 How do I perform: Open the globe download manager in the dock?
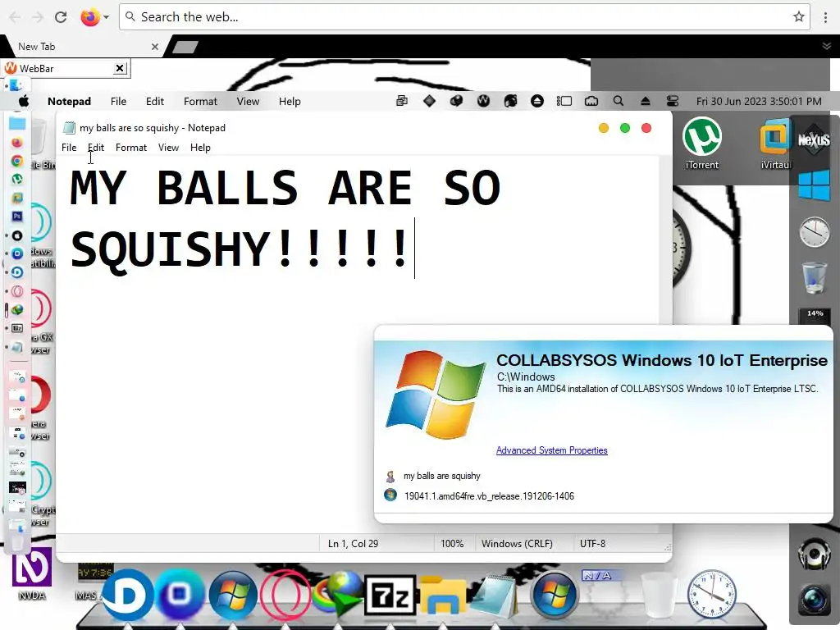tap(337, 595)
